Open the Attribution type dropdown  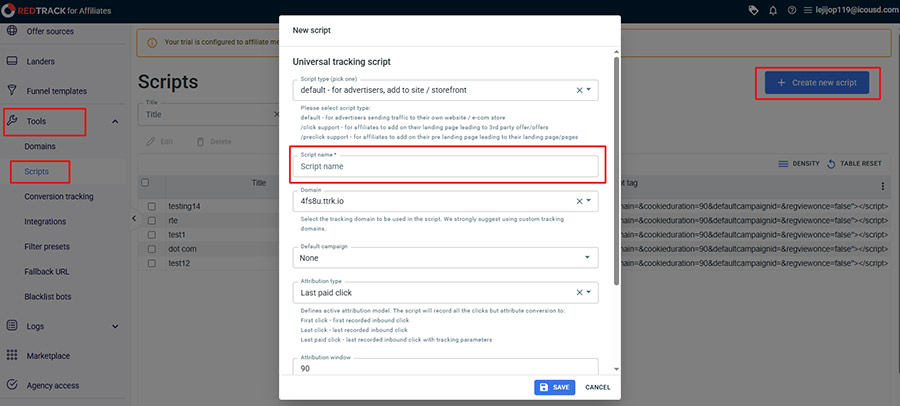click(x=589, y=292)
